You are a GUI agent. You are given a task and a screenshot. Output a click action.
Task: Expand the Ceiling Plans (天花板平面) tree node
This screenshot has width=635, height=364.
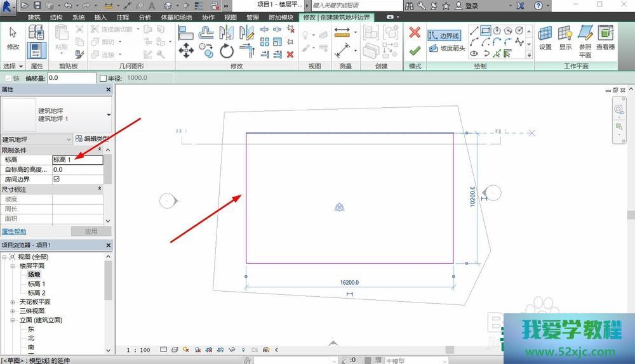13,302
